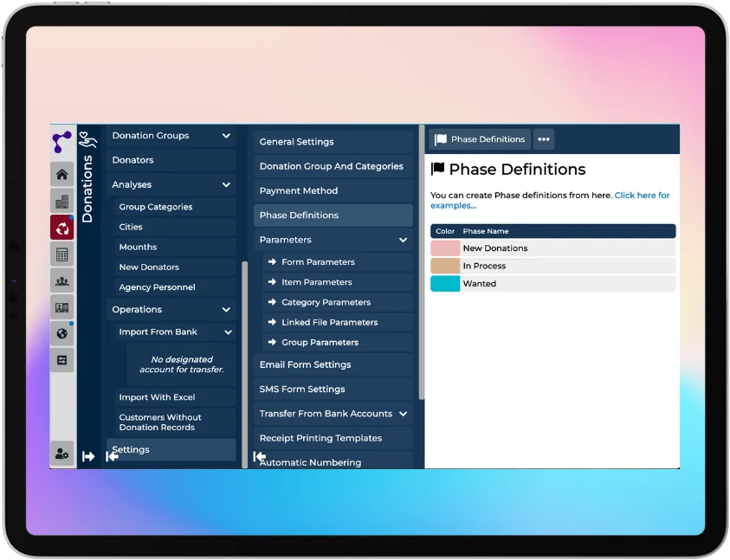Viewport: 730px width, 560px height.
Task: Click the three-dots more options button
Action: (x=543, y=139)
